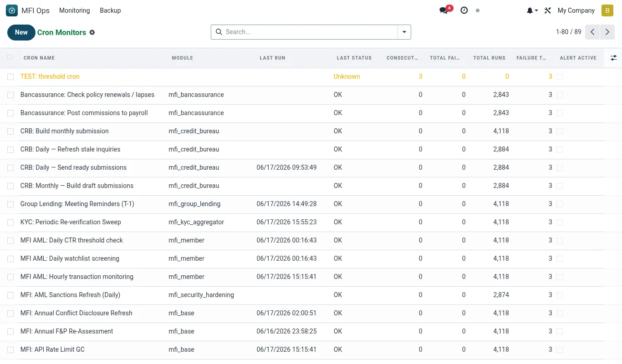The image size is (622, 364).
Task: Select the TEST: threshold cron row checkbox
Action: (10, 77)
